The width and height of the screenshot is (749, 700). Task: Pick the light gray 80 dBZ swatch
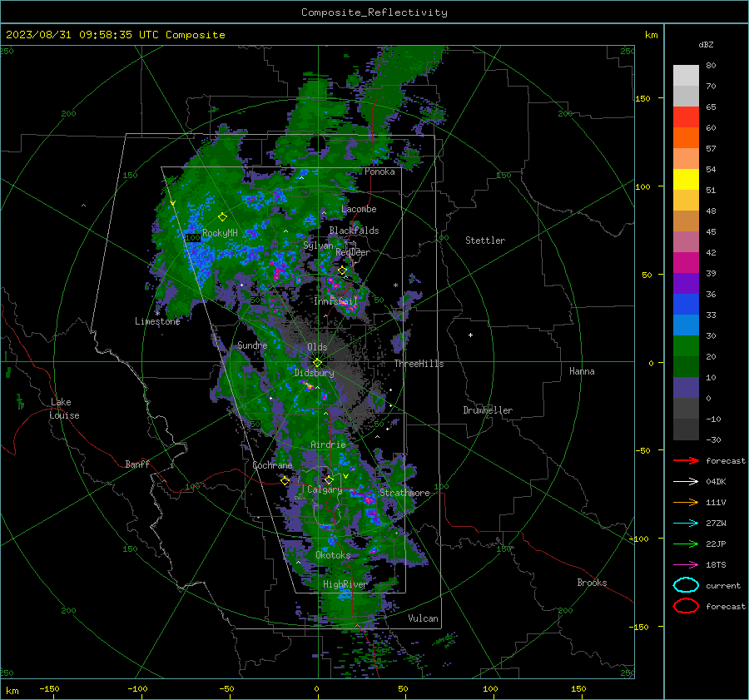click(686, 75)
